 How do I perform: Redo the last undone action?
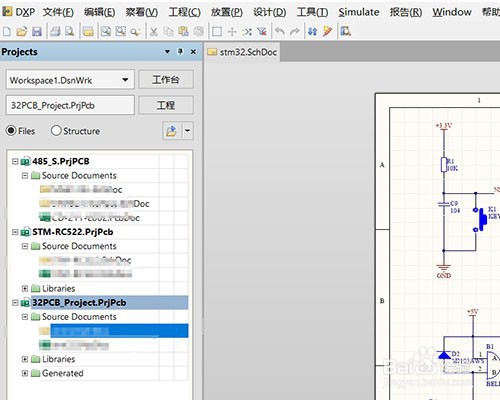pyautogui.click(x=295, y=32)
